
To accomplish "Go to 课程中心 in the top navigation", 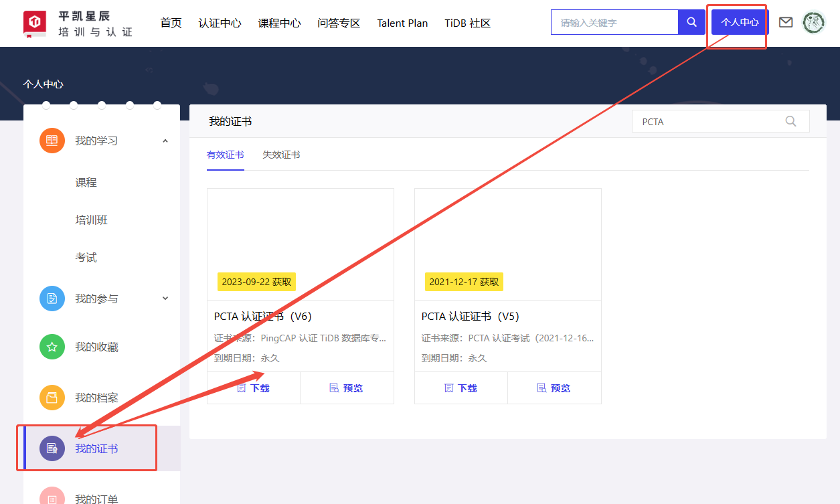I will point(279,23).
